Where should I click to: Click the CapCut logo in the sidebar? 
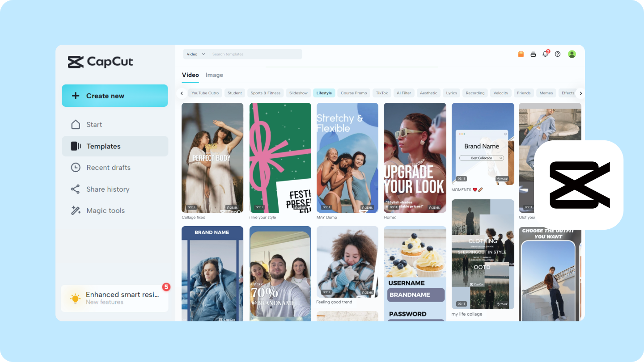coord(100,62)
